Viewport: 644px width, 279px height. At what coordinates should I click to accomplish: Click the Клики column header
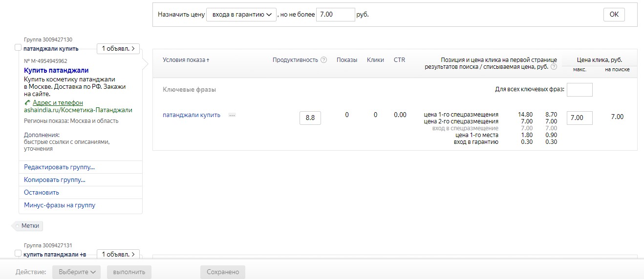(375, 60)
